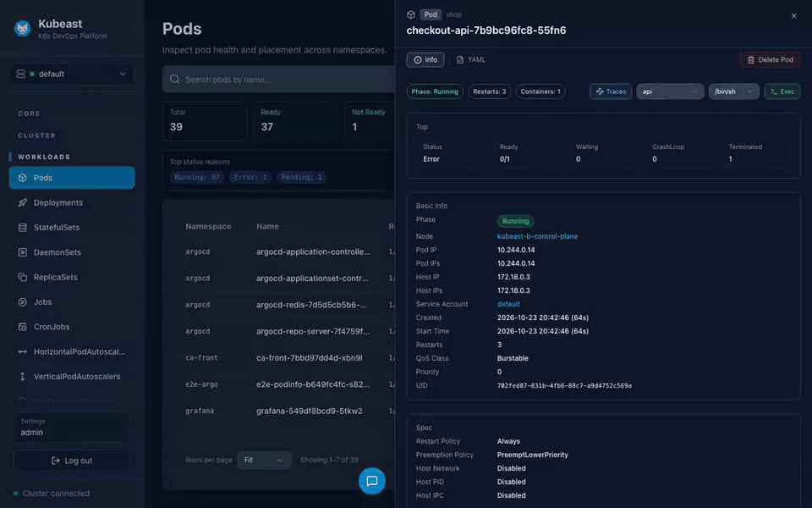The width and height of the screenshot is (812, 508).
Task: Click the Containers: 1 badge
Action: tap(540, 91)
